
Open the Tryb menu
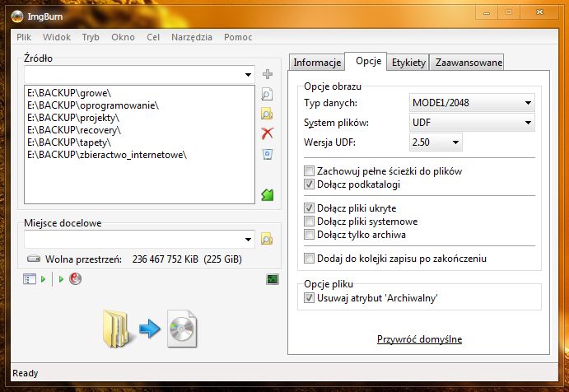tap(91, 37)
